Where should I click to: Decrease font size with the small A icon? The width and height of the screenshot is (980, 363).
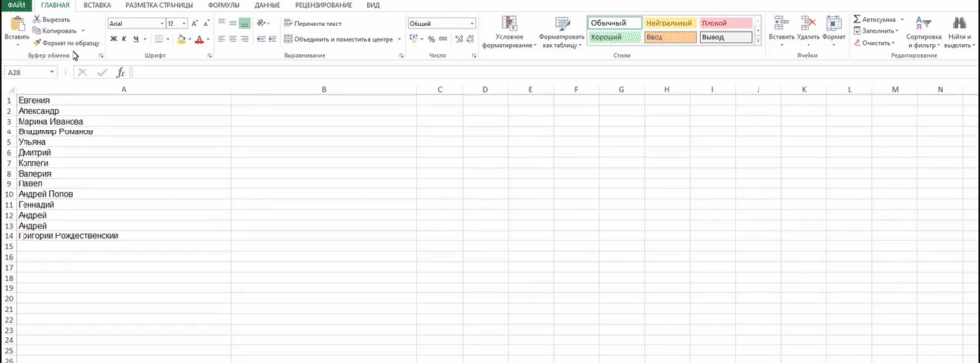click(206, 24)
